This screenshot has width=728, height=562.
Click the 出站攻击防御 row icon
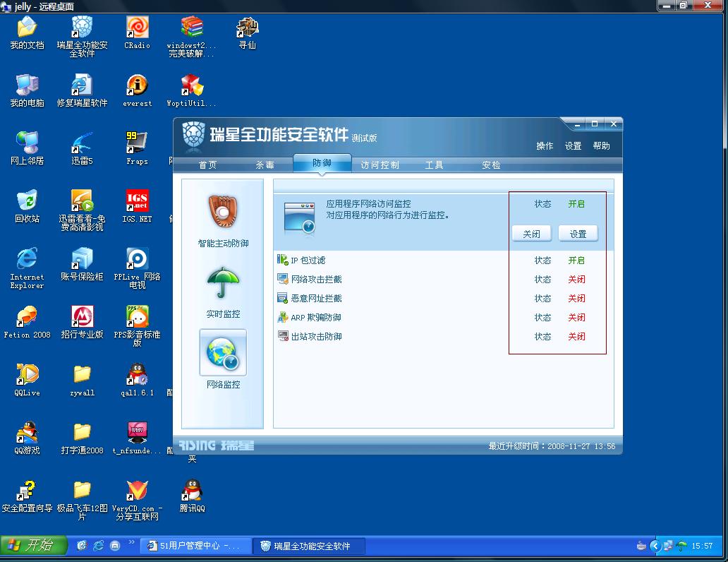[x=282, y=336]
